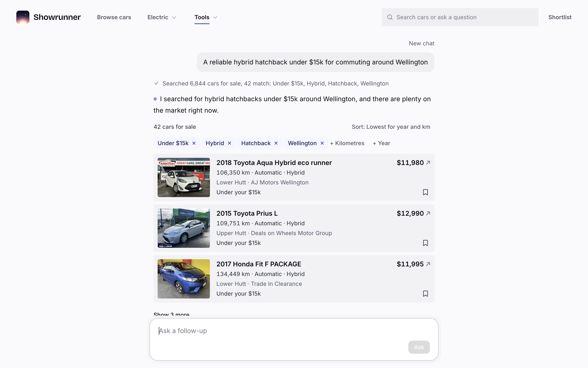Viewport: 588px width, 368px height.
Task: Remove the Hatchback filter chip
Action: click(x=276, y=143)
